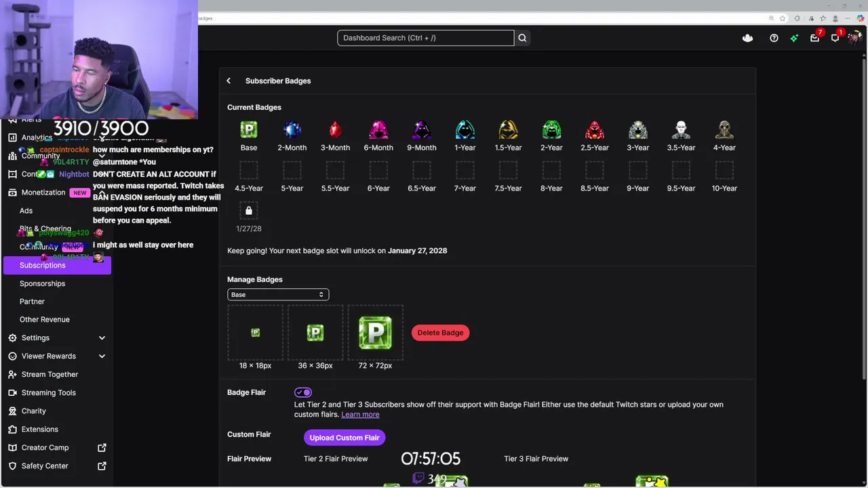
Task: Go back using the Subscriber Badges arrow
Action: pyautogui.click(x=229, y=81)
